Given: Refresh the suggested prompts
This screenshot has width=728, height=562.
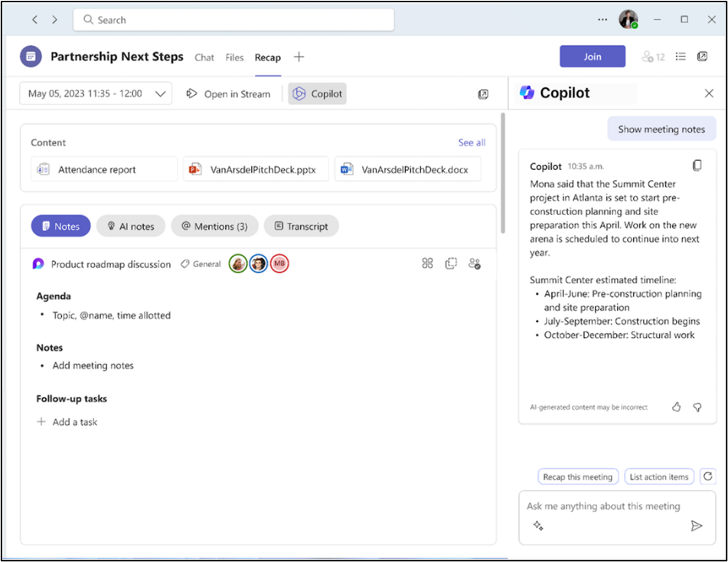Looking at the screenshot, I should tap(707, 476).
